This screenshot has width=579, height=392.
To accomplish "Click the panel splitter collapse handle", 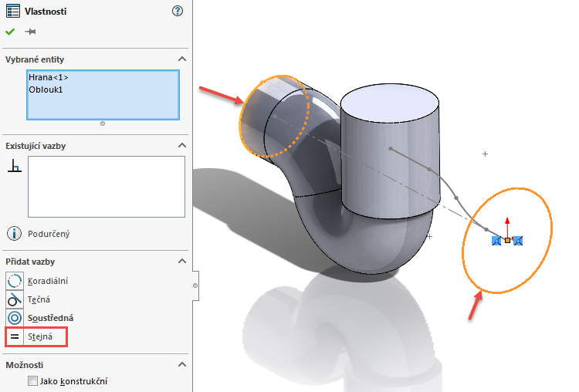I will [x=195, y=286].
